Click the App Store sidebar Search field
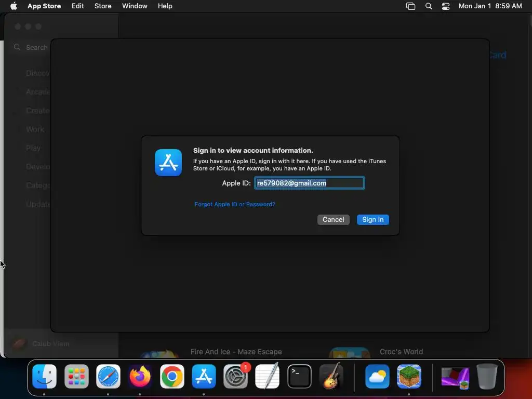 pyautogui.click(x=31, y=47)
